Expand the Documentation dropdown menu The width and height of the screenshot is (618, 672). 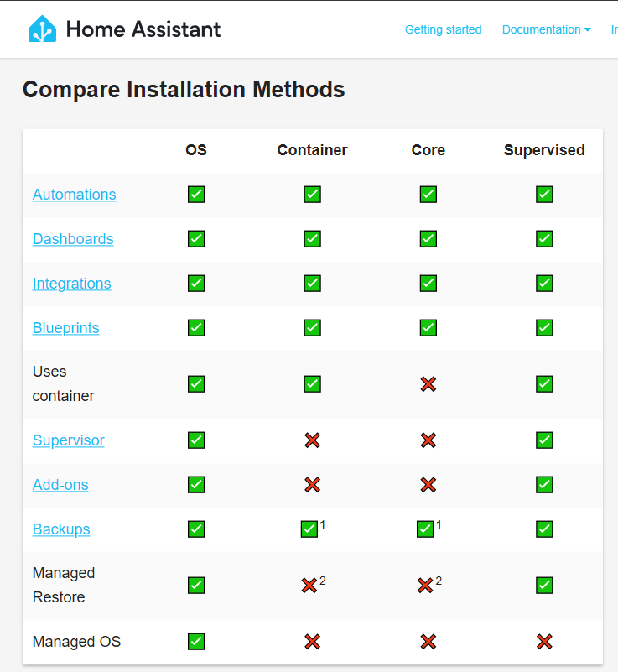[547, 29]
